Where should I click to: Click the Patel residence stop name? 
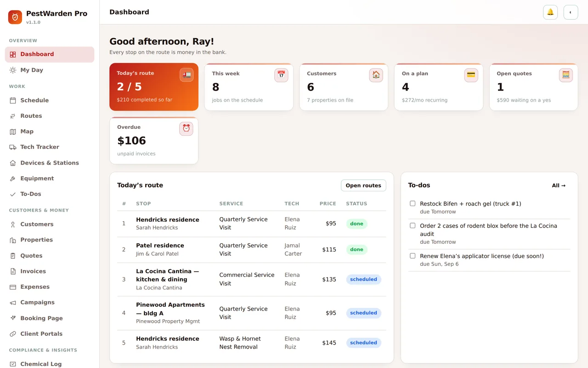[160, 246]
